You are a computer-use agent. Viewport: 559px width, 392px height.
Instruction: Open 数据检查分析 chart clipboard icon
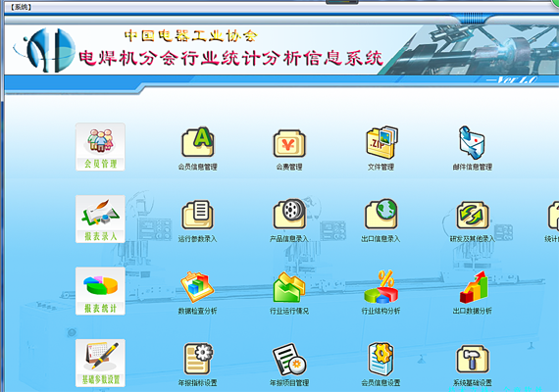[x=197, y=287]
